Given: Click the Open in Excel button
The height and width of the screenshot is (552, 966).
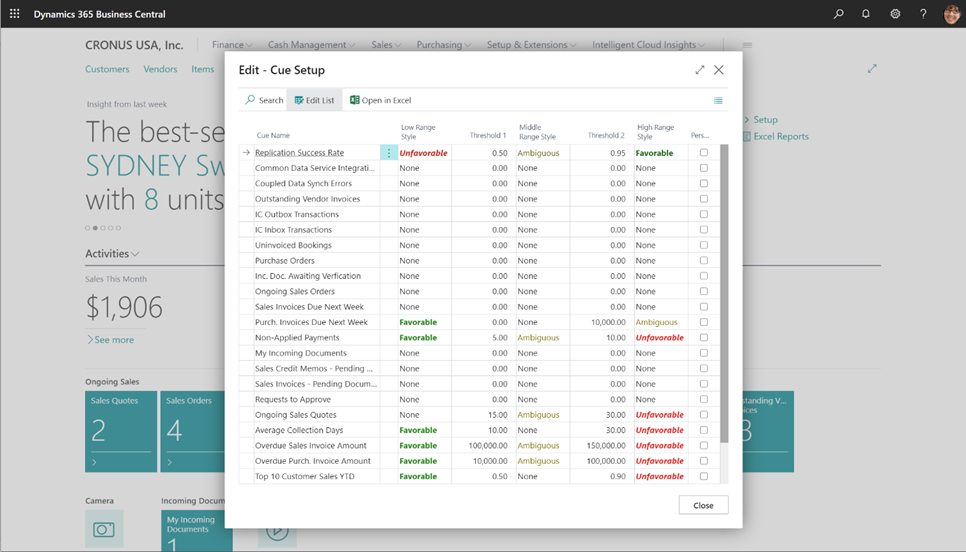Looking at the screenshot, I should [380, 100].
